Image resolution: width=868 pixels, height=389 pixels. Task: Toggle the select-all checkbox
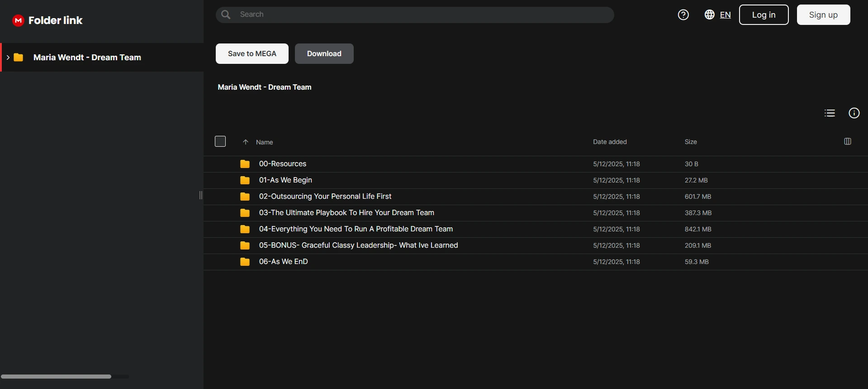220,141
